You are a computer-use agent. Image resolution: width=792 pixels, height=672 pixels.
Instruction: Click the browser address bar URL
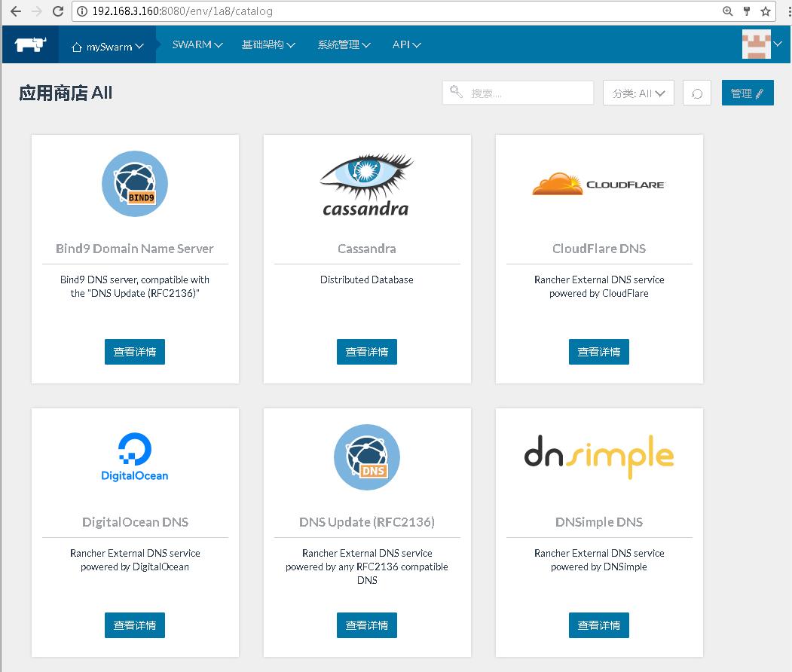coord(182,11)
